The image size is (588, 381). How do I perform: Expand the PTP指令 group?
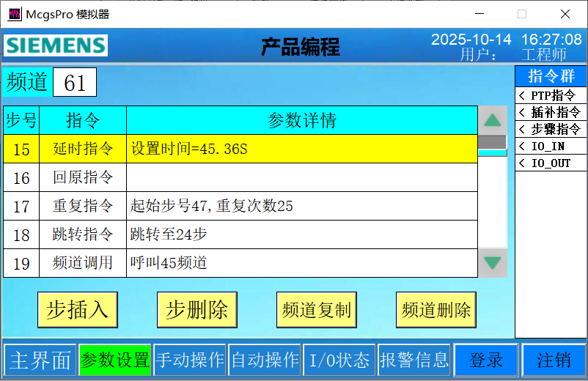click(x=551, y=95)
